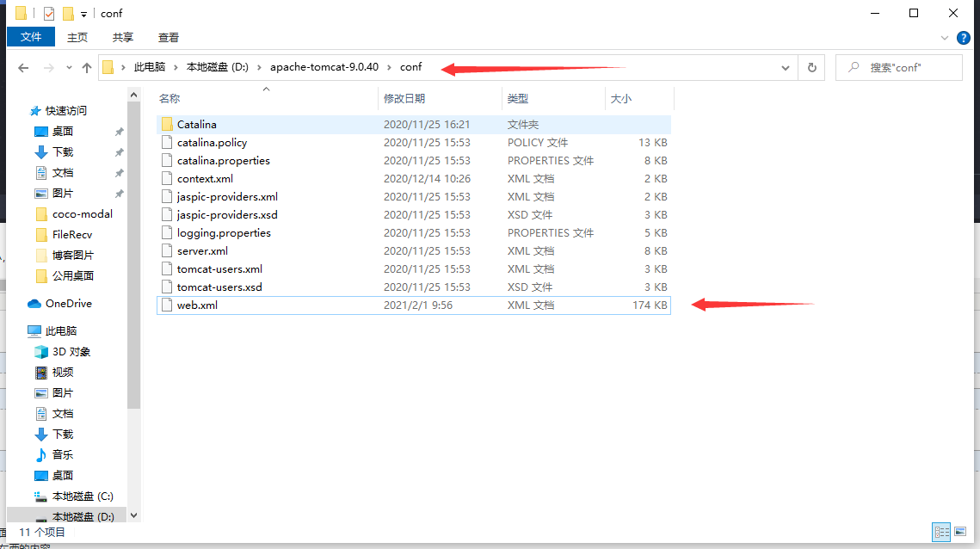Expand apache-tomcat-9.0.40 breadcrumb chevron
980x549 pixels.
click(390, 67)
